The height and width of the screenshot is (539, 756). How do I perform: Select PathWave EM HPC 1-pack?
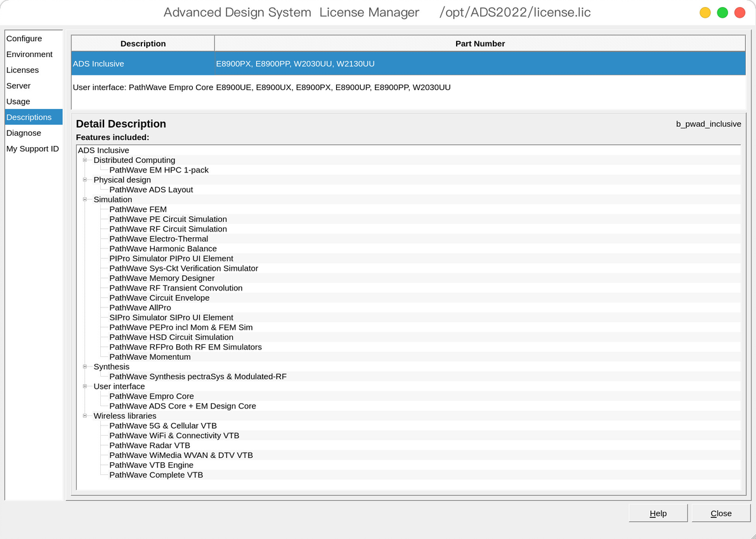point(159,170)
